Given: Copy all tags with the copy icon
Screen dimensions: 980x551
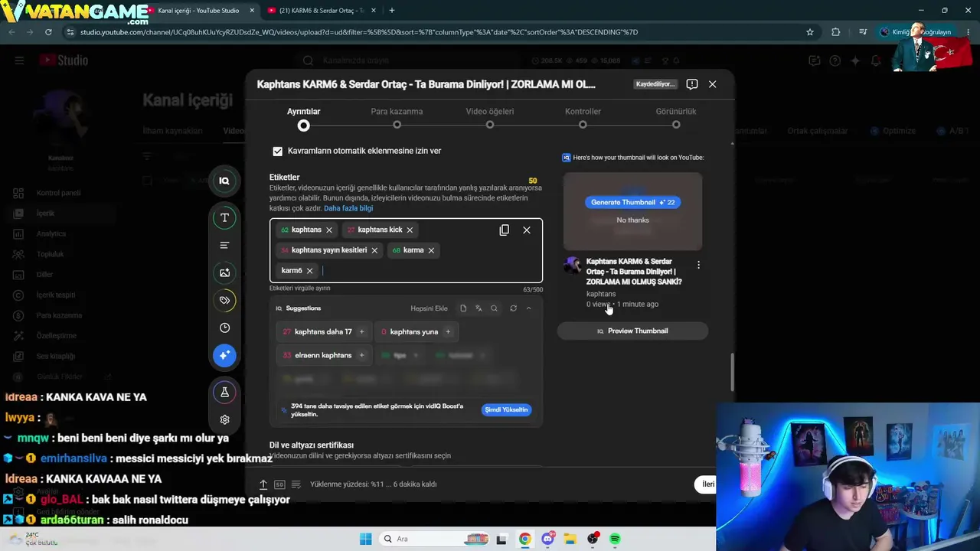Looking at the screenshot, I should tap(504, 230).
